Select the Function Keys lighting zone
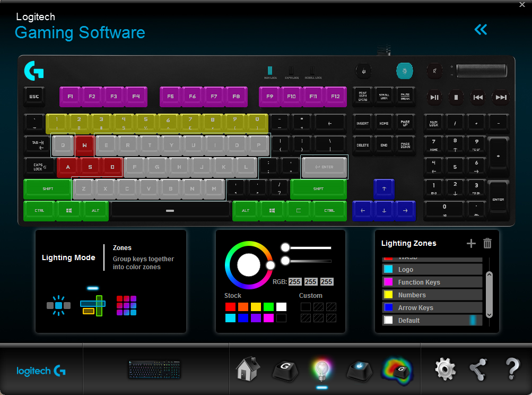This screenshot has width=532, height=395. (x=432, y=282)
